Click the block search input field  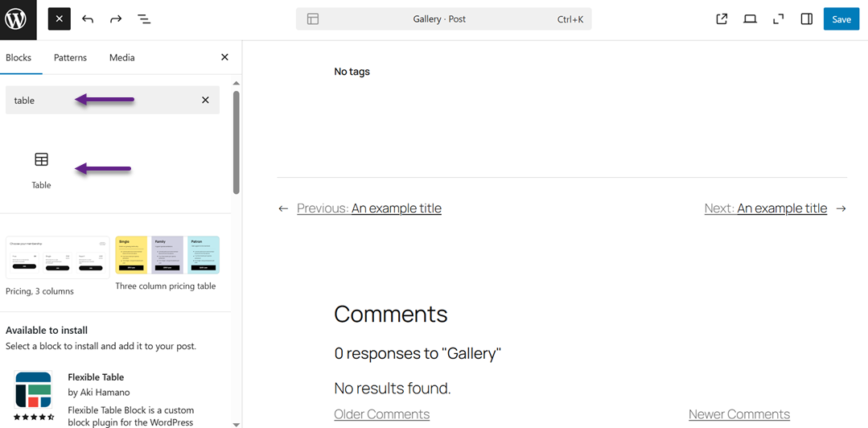tap(97, 101)
